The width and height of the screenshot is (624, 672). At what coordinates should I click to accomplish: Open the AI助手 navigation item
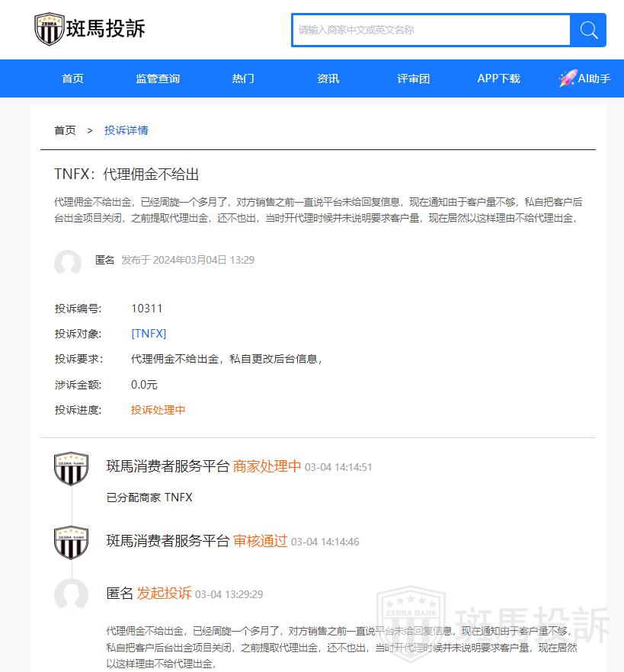point(594,78)
